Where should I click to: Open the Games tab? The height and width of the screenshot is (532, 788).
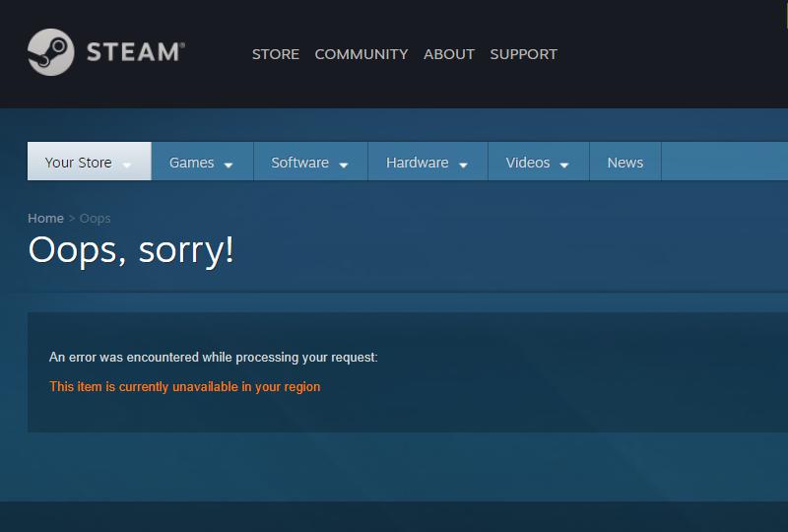202,162
